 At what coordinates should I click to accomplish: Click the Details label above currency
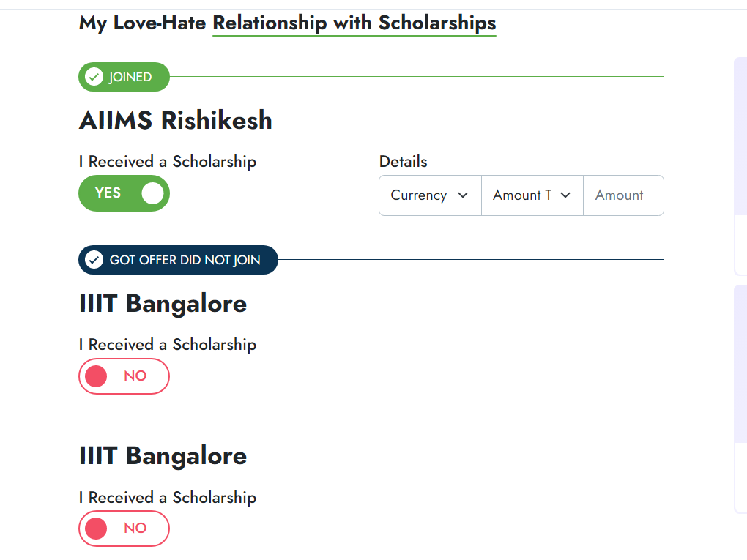click(x=403, y=162)
